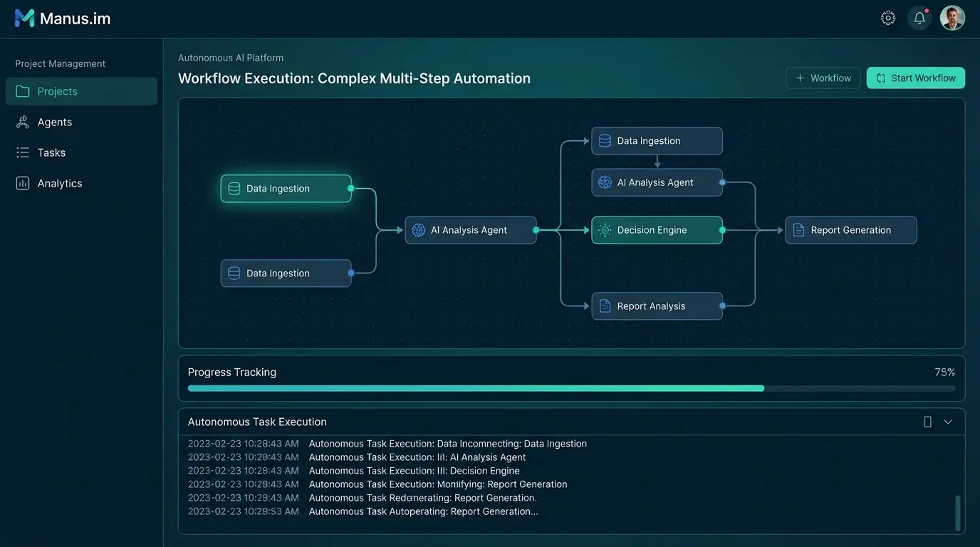Click the Start Workflow button
This screenshot has width=980, height=547.
915,78
